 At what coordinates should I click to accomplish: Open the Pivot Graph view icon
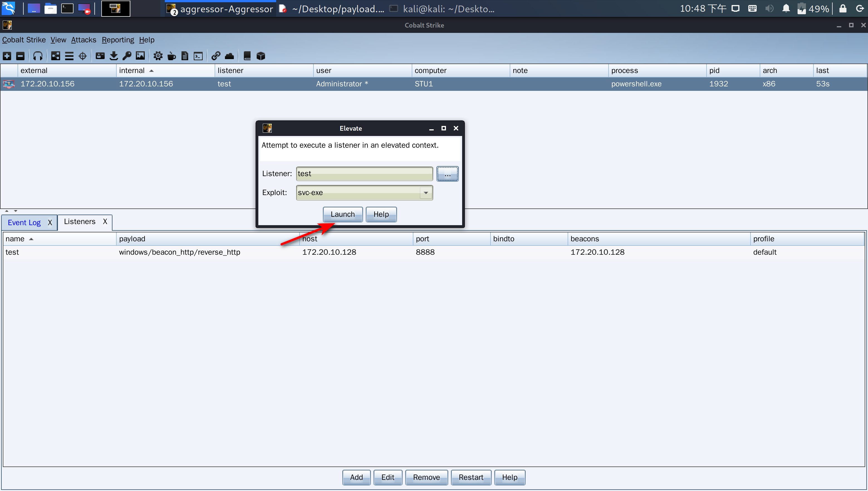pos(55,56)
